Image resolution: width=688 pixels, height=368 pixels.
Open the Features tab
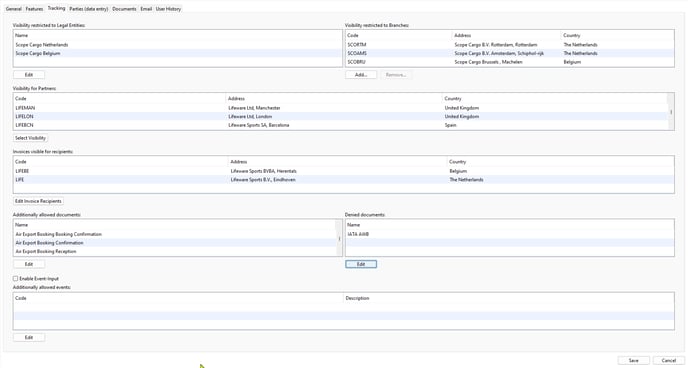(x=34, y=9)
